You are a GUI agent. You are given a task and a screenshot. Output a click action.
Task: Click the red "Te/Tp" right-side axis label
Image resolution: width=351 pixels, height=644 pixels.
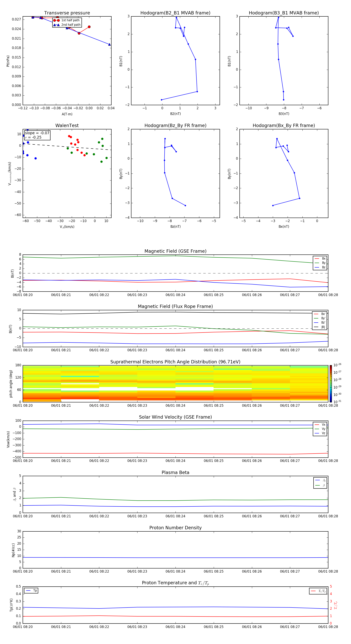point(336,605)
